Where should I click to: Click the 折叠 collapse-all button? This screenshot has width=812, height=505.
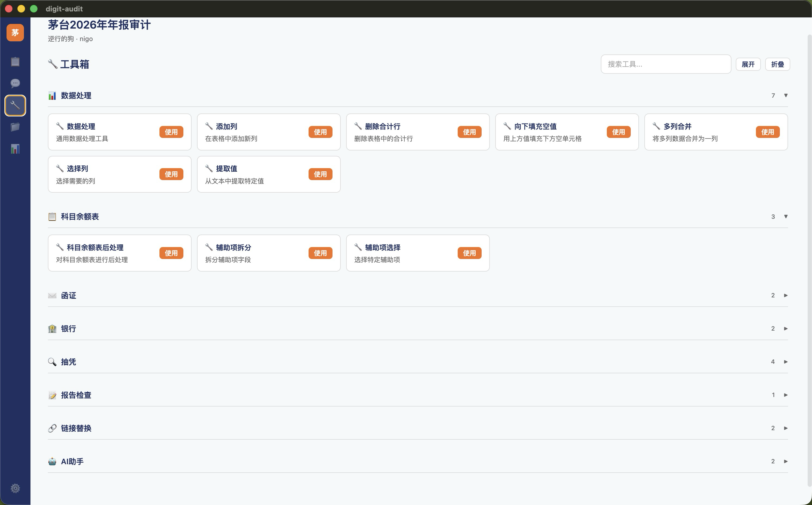[x=777, y=64]
